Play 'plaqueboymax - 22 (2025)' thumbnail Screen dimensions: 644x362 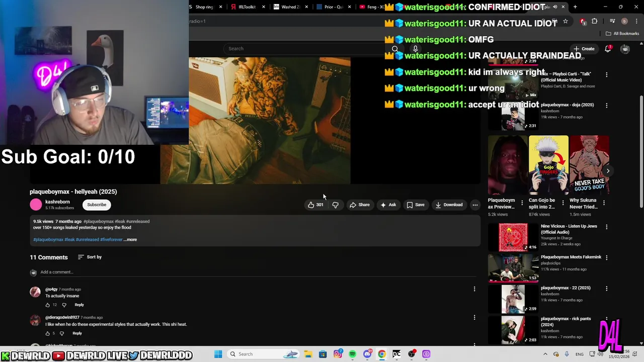point(513,299)
